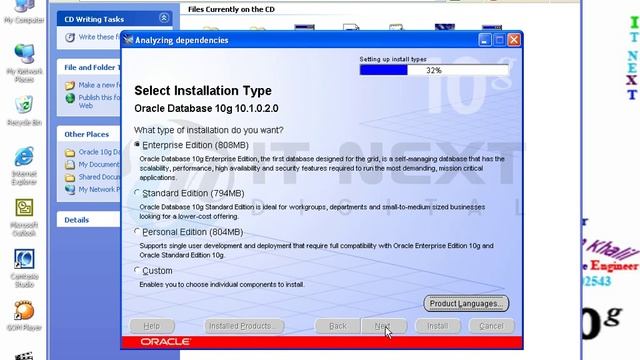Select Enterprise Edition (808MB) radio button

pyautogui.click(x=137, y=144)
